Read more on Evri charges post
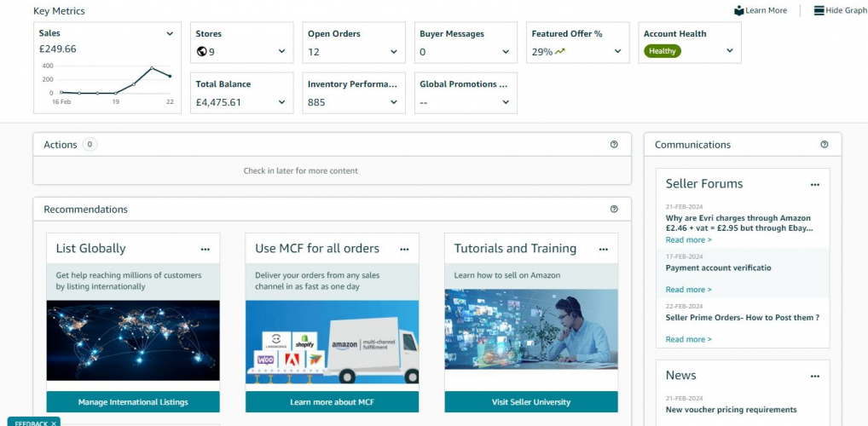Viewport: 868px width, 426px height. coord(689,239)
